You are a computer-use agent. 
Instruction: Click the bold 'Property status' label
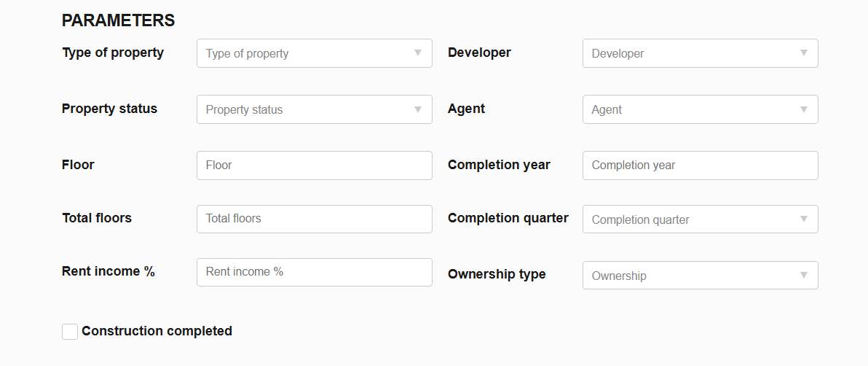109,109
